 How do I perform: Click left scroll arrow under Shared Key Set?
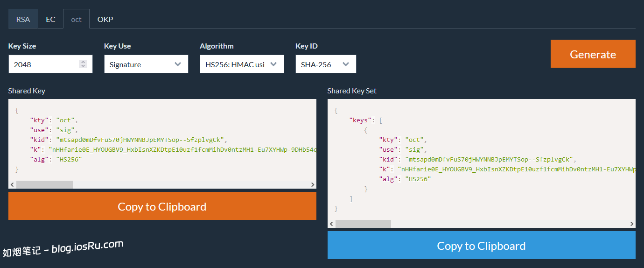point(331,224)
